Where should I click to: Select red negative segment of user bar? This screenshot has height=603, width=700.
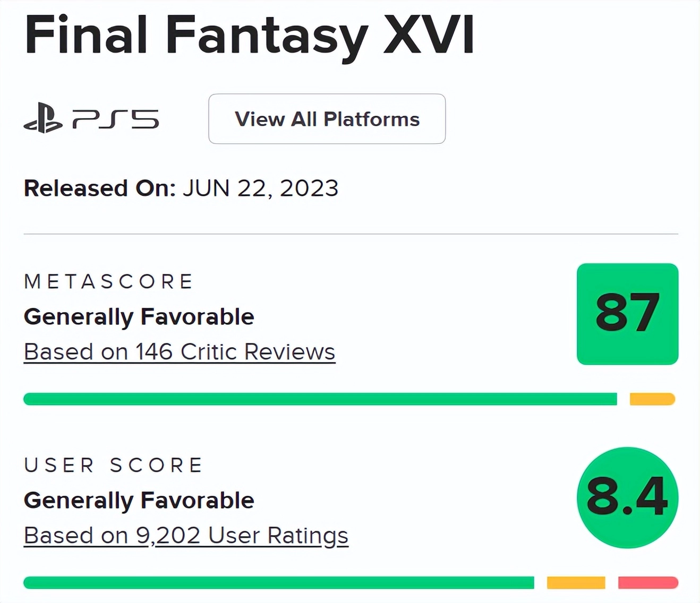pyautogui.click(x=648, y=583)
